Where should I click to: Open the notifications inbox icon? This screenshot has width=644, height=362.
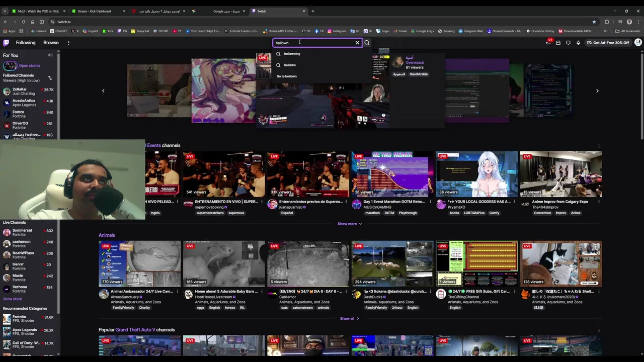(x=558, y=43)
